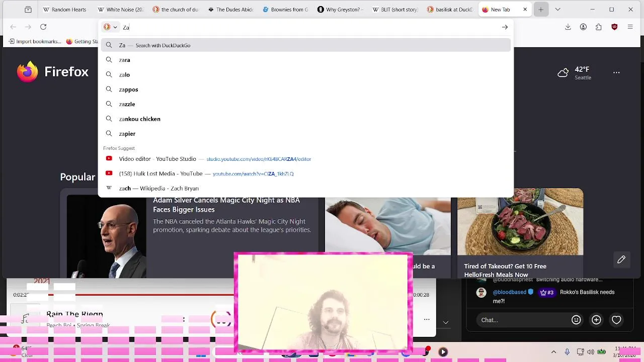Switch to the White Noise tab
This screenshot has height=362, width=644.
pos(121,10)
